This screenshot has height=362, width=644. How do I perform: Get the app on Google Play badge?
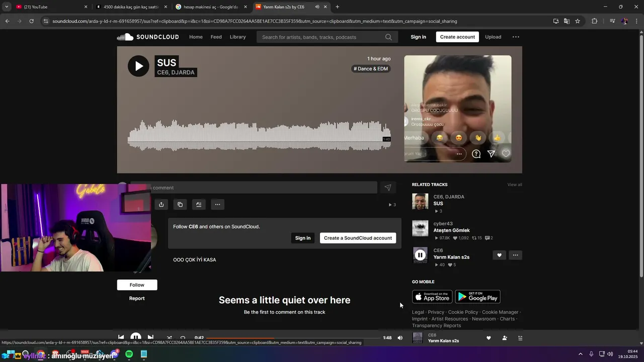pos(477,297)
